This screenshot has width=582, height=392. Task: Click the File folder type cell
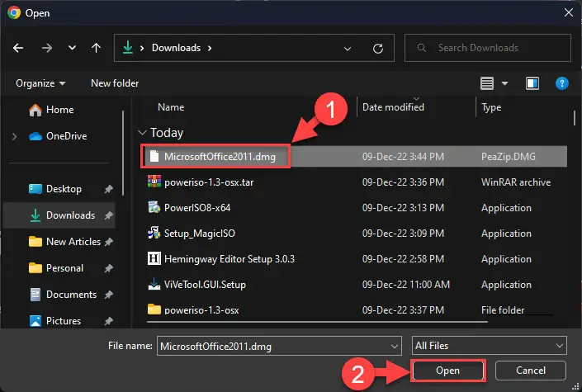[503, 310]
